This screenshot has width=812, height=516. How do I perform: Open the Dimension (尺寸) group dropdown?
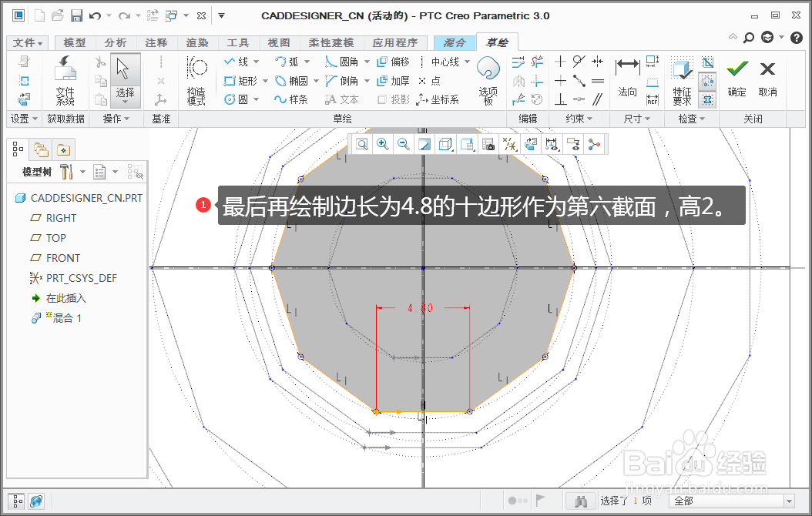coord(637,119)
